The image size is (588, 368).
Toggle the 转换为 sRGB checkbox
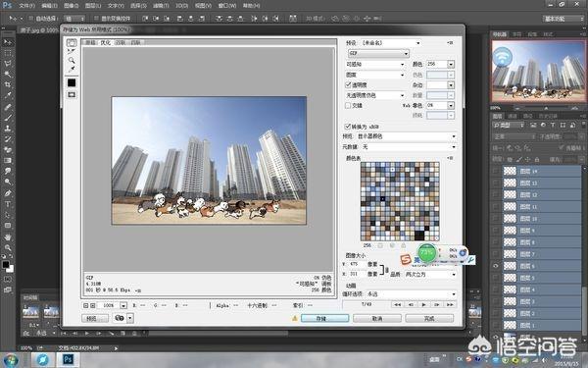point(347,127)
